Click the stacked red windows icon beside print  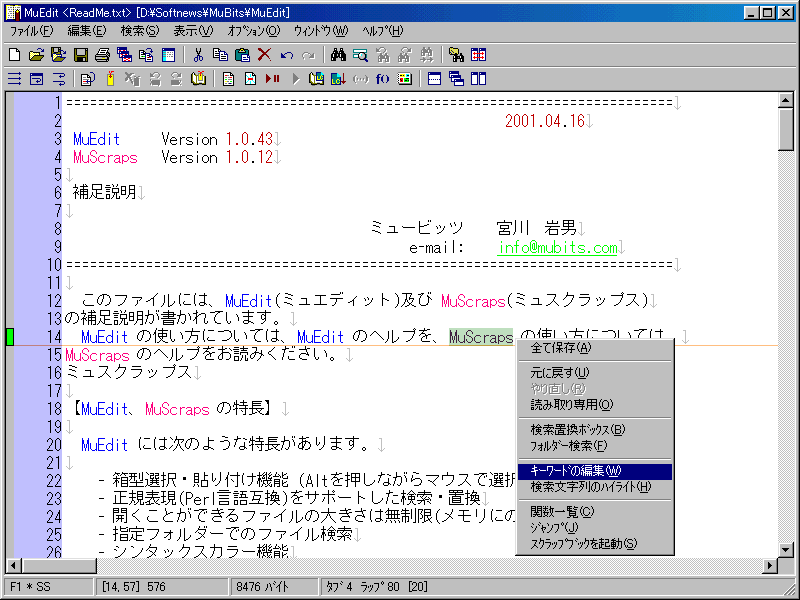tap(124, 55)
